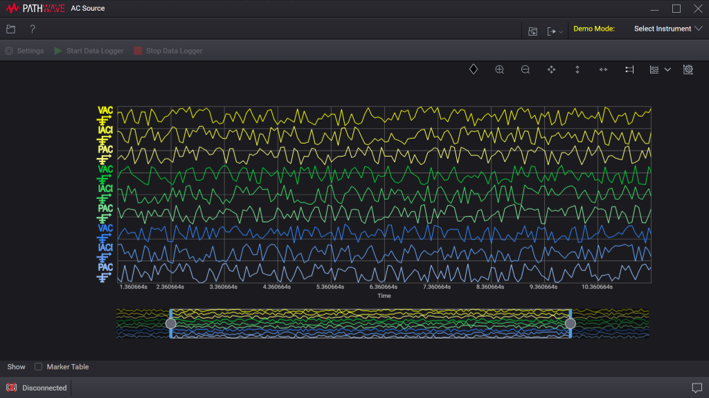This screenshot has height=398, width=709.
Task: Open the graph settings gear icon
Action: pos(688,70)
